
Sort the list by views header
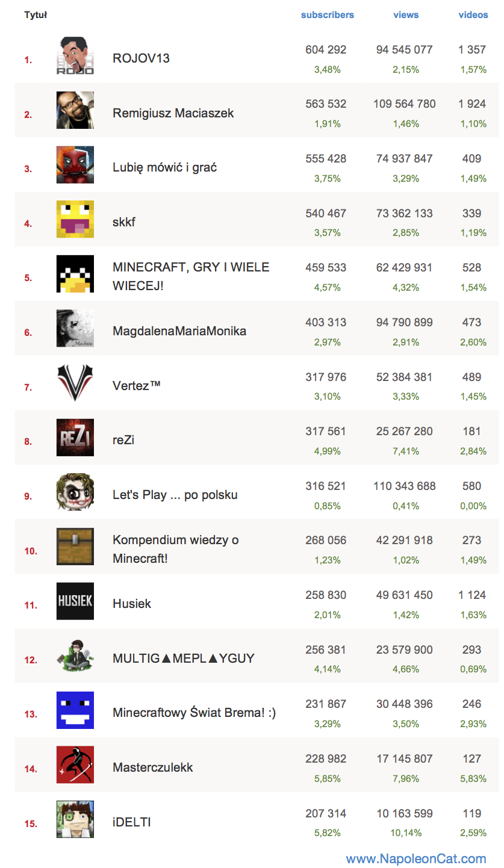[406, 15]
